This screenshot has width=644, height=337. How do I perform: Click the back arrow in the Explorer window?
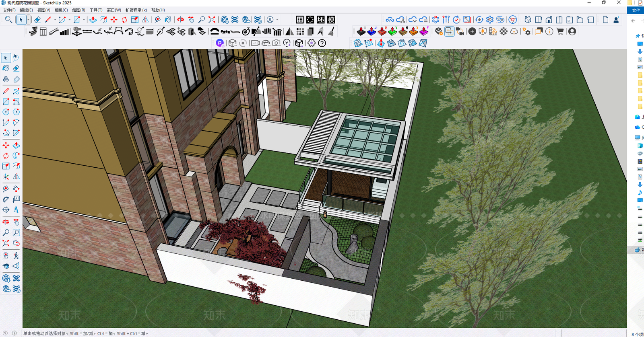634,21
